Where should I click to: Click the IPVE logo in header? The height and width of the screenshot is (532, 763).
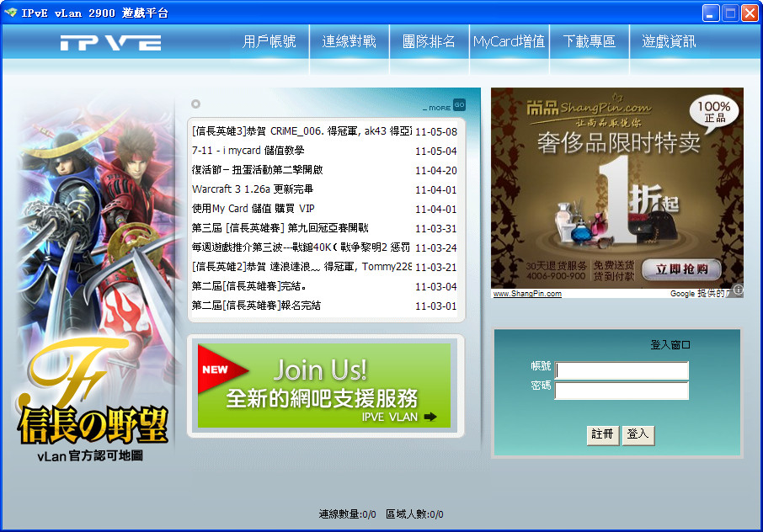point(110,43)
